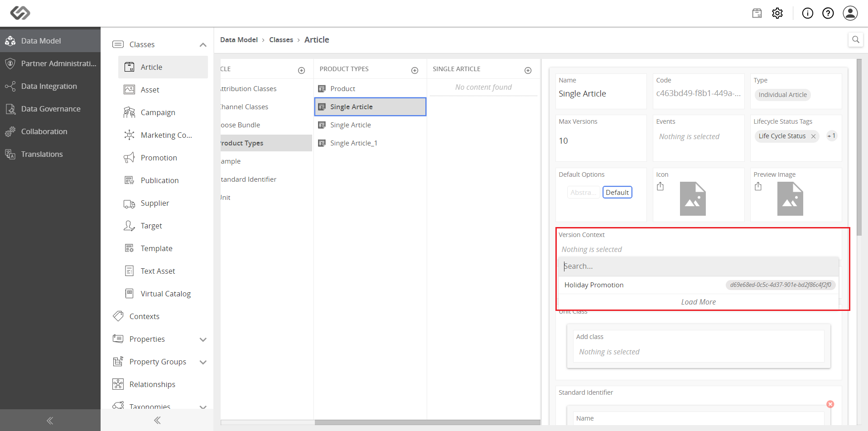
Task: Select the Virtual Catalog class
Action: click(x=163, y=294)
